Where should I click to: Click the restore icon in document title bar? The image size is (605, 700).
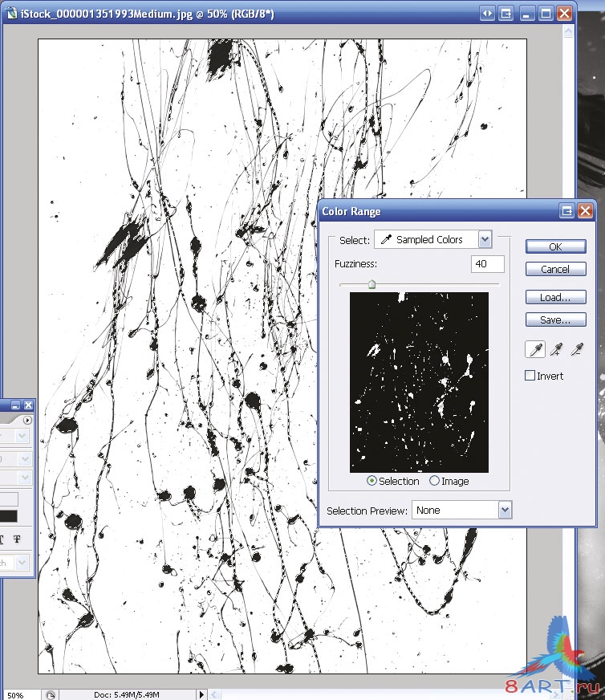pyautogui.click(x=506, y=14)
